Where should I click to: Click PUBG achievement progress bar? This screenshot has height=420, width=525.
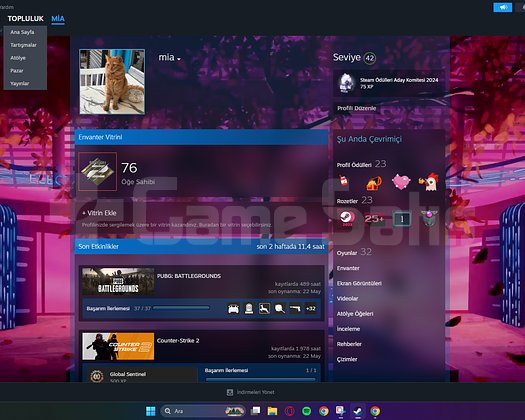pos(181,308)
